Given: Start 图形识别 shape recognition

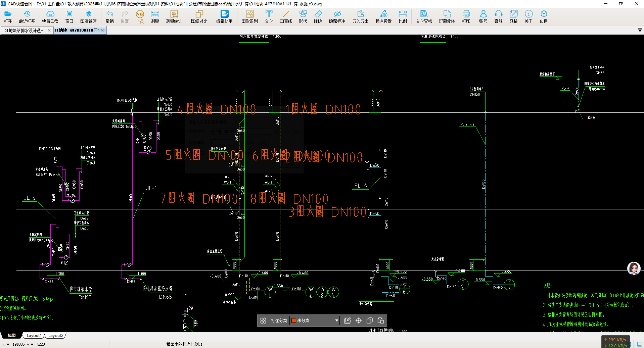Looking at the screenshot, I should (249, 16).
